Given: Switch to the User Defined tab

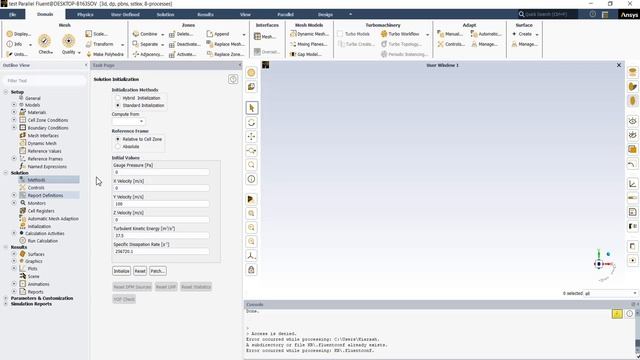Looking at the screenshot, I should (125, 14).
